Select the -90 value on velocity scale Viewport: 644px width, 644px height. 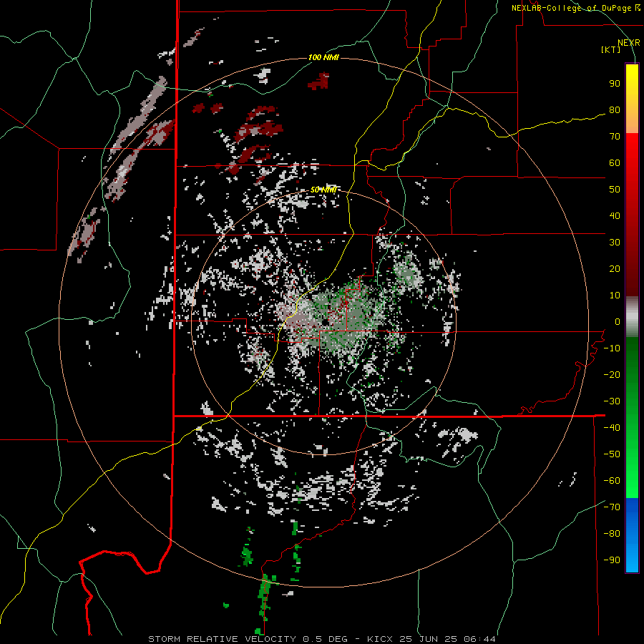point(612,560)
